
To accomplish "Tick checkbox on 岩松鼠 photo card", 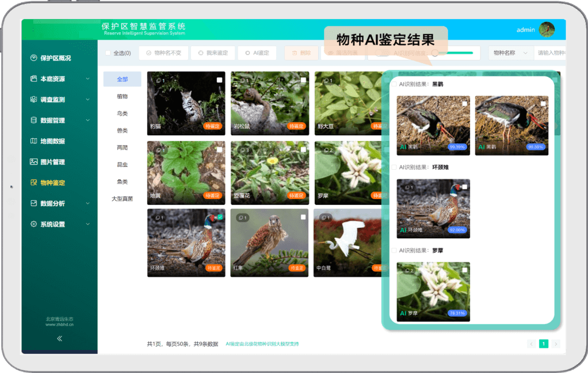I will [x=303, y=80].
